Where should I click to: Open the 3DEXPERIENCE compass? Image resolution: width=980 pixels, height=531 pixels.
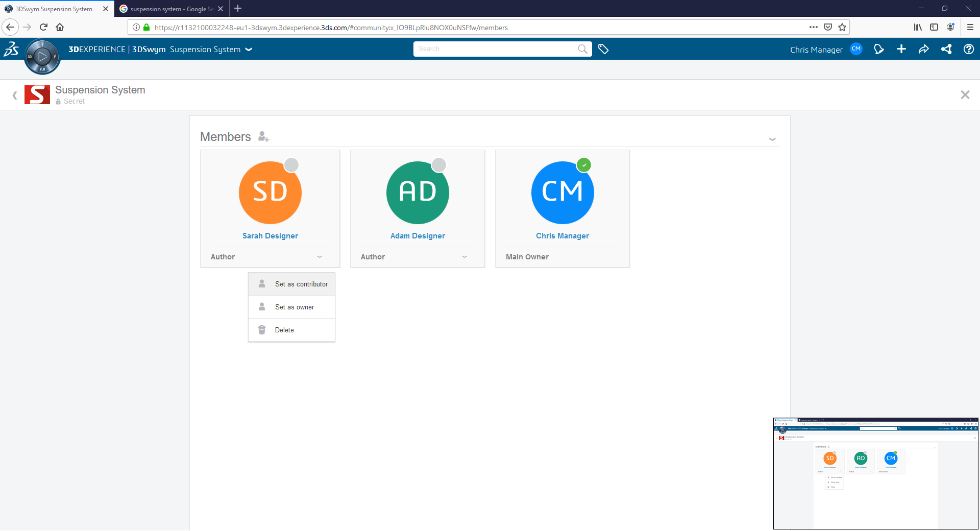coord(42,57)
